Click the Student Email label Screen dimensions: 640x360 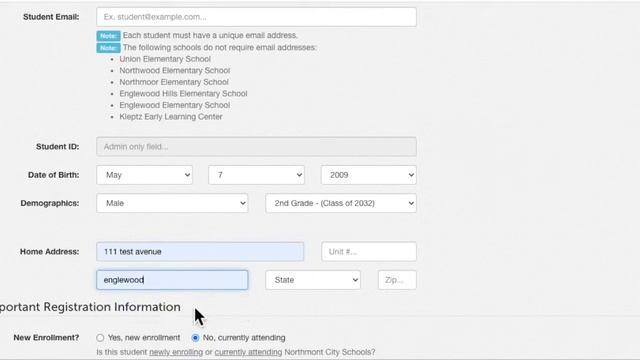coord(51,17)
